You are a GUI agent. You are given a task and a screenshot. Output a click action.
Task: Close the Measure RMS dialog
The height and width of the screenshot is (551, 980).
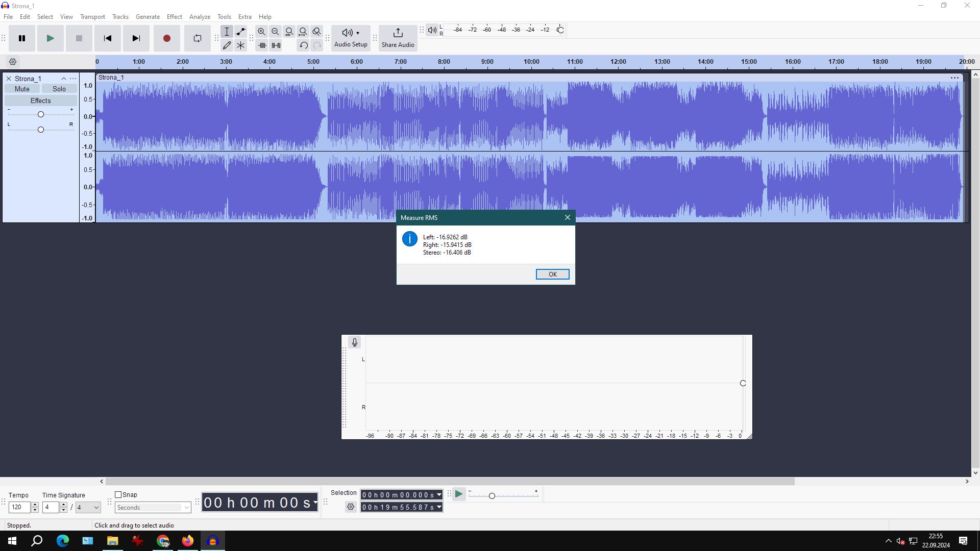[x=567, y=217]
